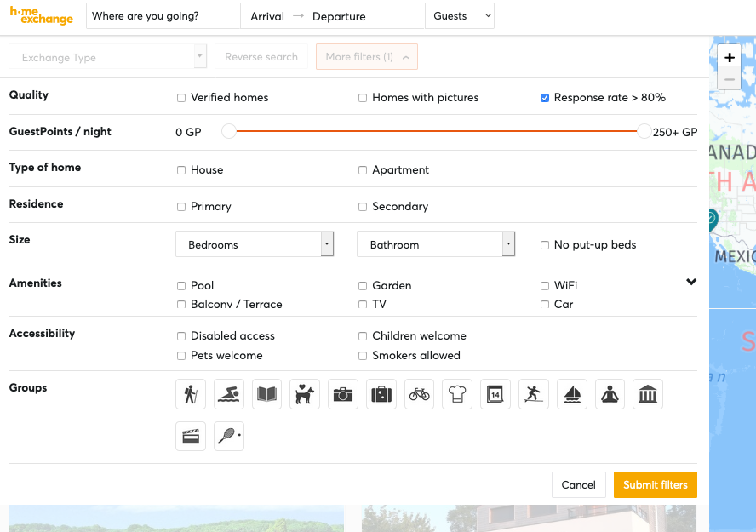
Task: Collapse the Amenities section chevron
Action: [691, 281]
